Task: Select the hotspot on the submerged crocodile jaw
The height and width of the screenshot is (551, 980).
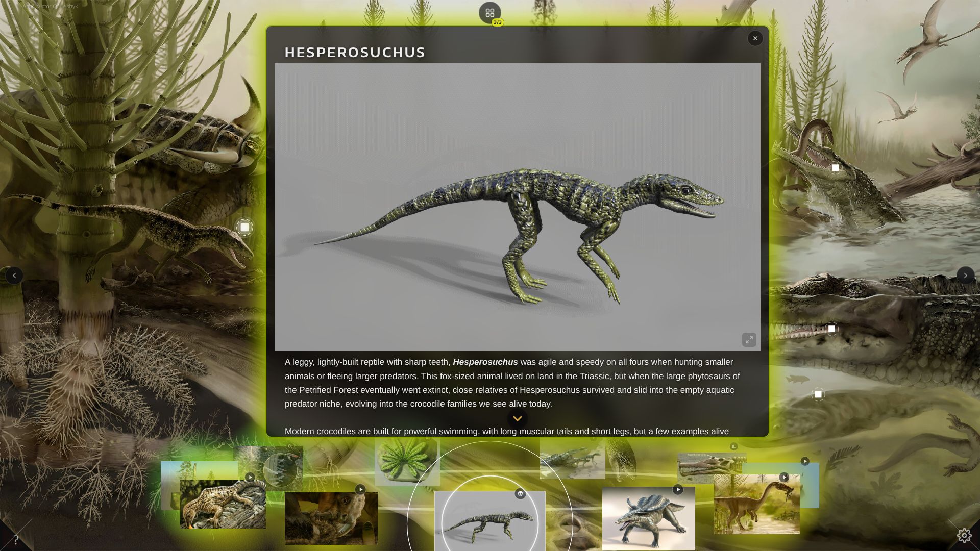Action: click(x=831, y=329)
